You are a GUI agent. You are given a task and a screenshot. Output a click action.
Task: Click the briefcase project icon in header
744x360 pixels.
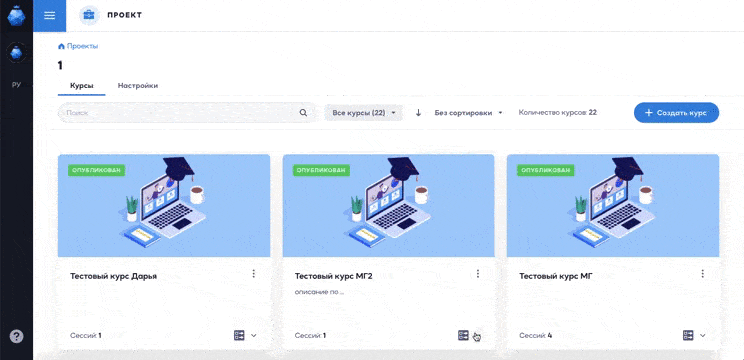(x=89, y=15)
